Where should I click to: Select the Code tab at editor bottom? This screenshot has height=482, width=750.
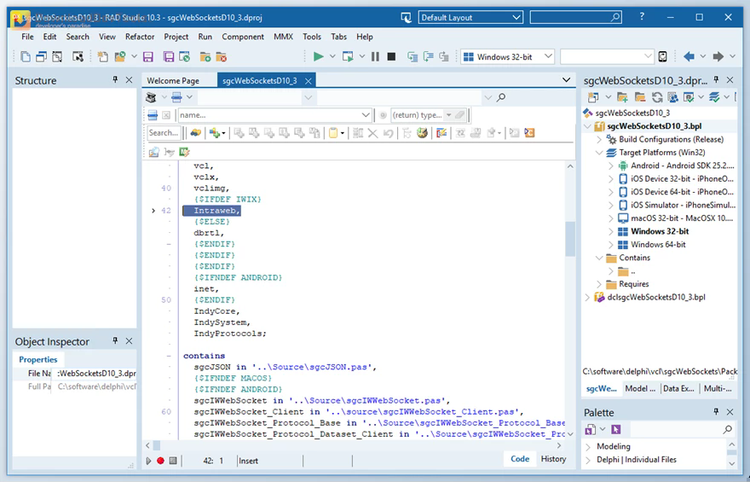[x=519, y=459]
